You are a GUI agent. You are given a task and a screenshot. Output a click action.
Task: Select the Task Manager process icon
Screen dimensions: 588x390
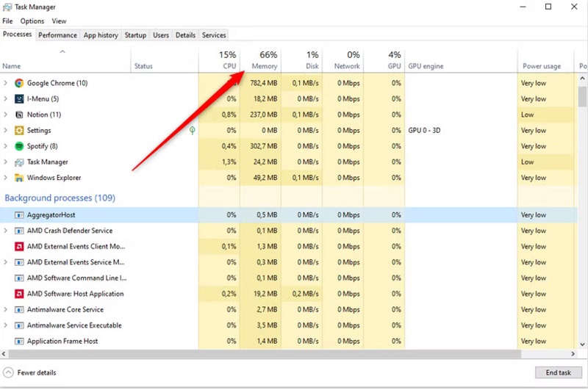coord(19,162)
